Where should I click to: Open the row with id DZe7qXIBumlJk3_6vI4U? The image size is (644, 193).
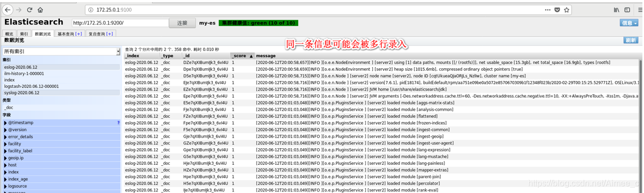(x=381, y=62)
